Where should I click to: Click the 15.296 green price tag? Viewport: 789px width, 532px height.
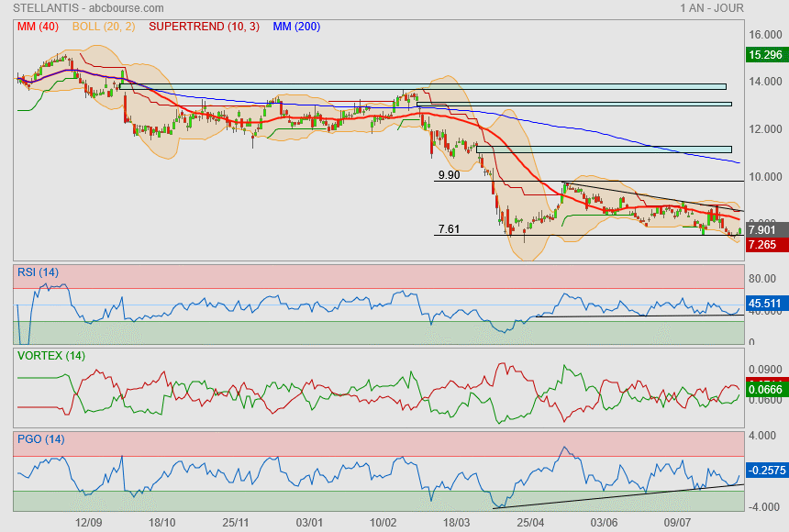click(x=765, y=55)
